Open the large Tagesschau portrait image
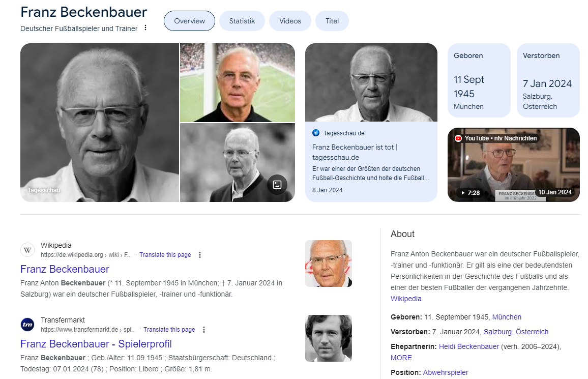The width and height of the screenshot is (588, 379). [100, 123]
